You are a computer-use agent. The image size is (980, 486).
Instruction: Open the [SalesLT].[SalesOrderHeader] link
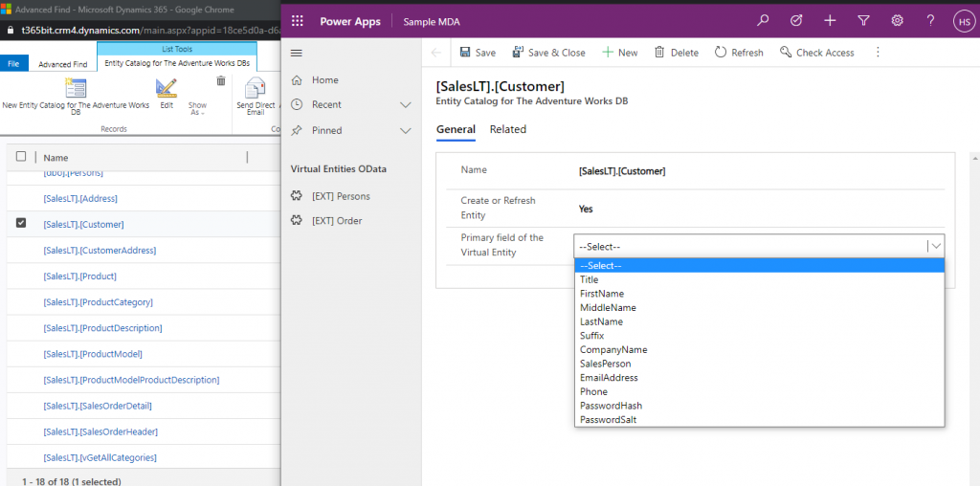point(100,431)
